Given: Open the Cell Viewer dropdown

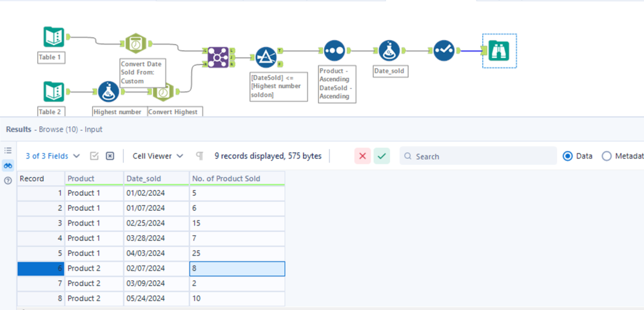Looking at the screenshot, I should (158, 156).
